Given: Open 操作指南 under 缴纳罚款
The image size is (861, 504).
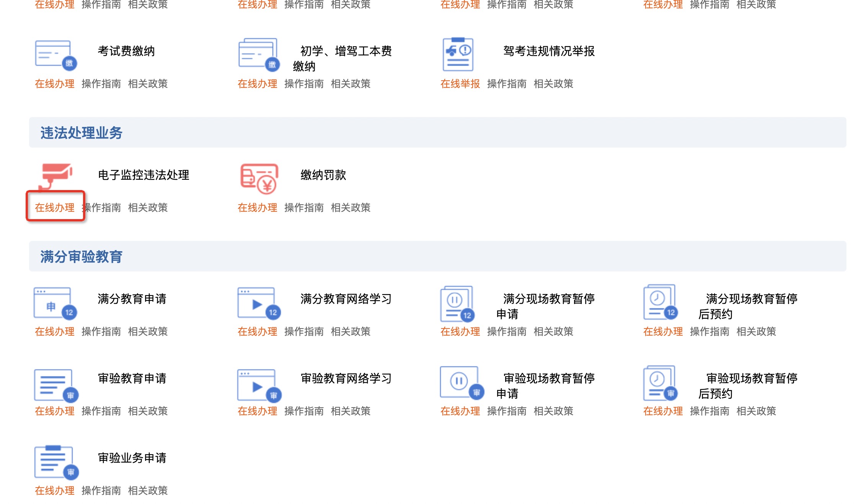Looking at the screenshot, I should [x=304, y=208].
